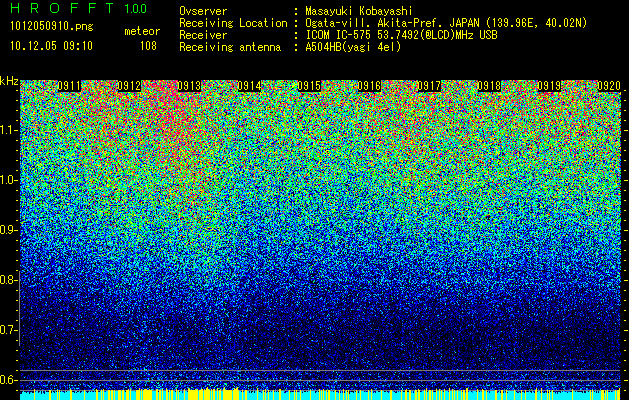Viewport: 629px width, 400px height.
Task: Click the Receiving antenna label
Action: click(230, 47)
